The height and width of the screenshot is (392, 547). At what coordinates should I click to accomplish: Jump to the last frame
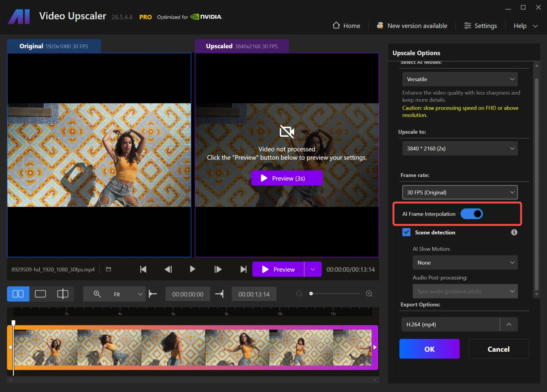click(x=243, y=269)
